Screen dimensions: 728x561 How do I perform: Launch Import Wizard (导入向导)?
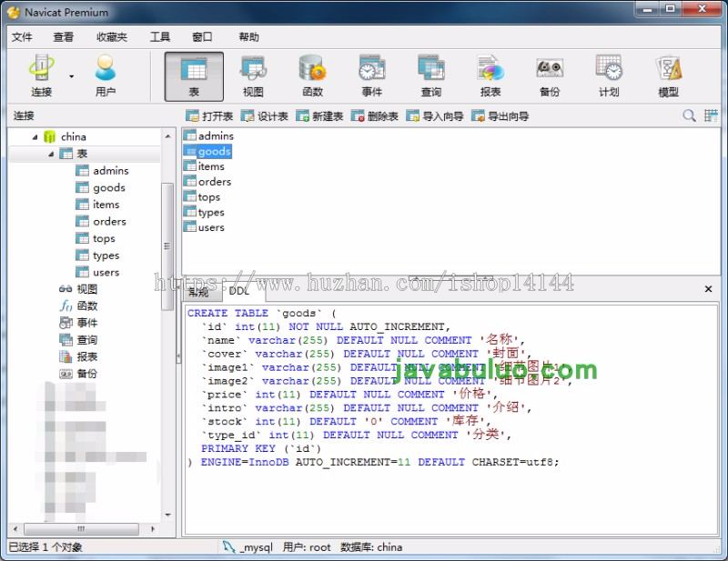435,116
